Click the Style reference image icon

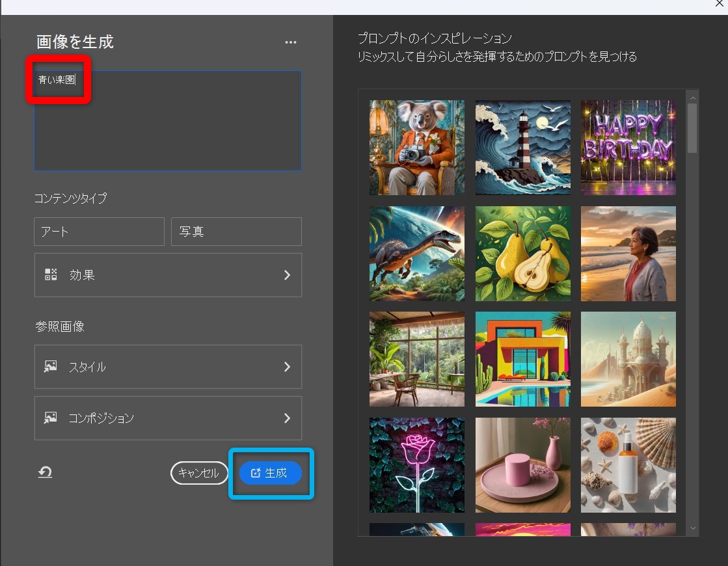[51, 366]
